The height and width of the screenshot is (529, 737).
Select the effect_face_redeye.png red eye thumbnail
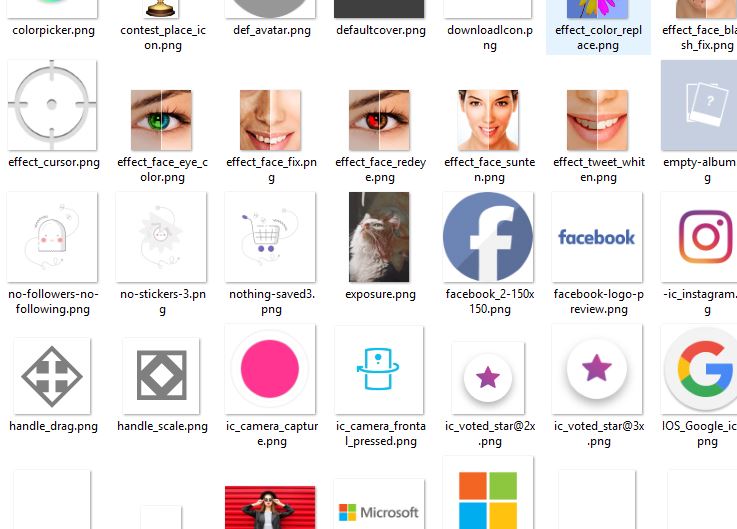[x=379, y=120]
